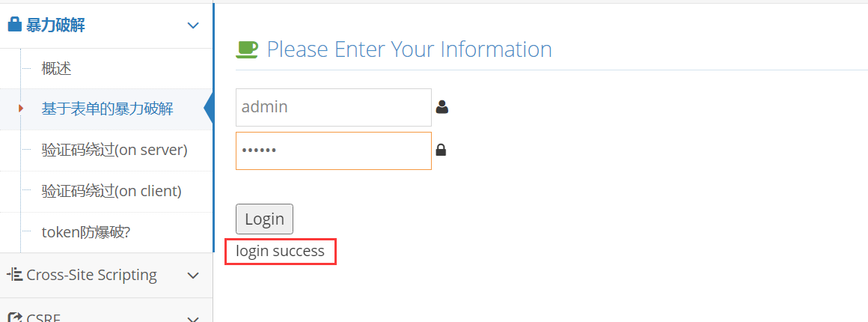Open 验证码绕过(on client) page

click(111, 191)
